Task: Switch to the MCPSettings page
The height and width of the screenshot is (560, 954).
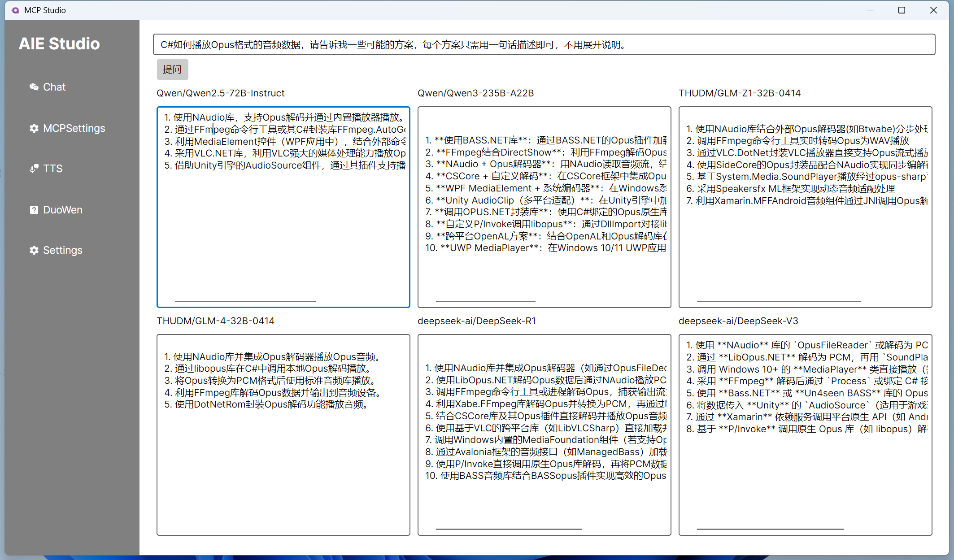Action: click(x=74, y=128)
